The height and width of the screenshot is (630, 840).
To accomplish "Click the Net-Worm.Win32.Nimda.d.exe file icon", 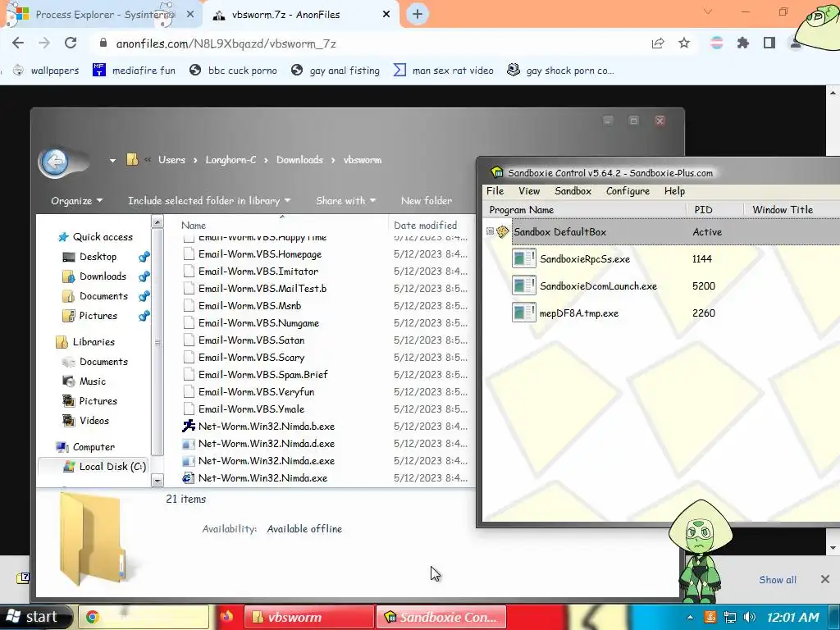I will tap(189, 444).
